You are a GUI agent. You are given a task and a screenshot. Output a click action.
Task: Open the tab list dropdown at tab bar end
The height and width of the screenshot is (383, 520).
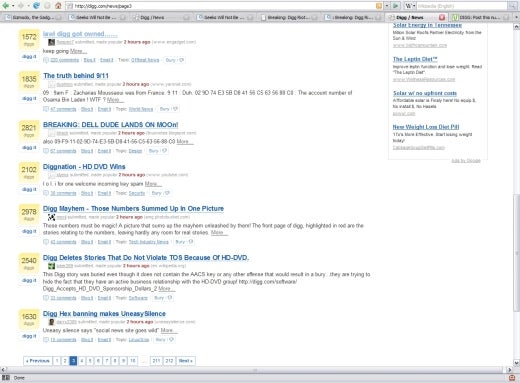tap(516, 17)
